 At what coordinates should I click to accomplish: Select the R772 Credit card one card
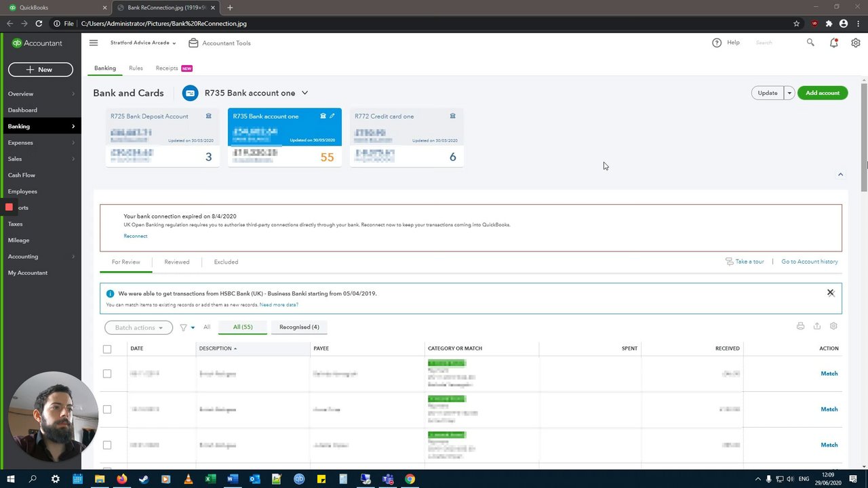pos(407,138)
